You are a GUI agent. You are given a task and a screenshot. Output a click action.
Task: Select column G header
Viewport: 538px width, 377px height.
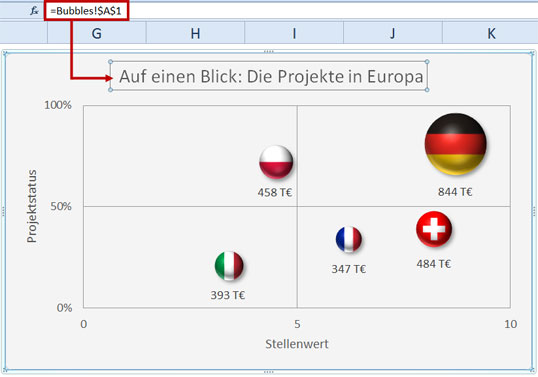97,33
